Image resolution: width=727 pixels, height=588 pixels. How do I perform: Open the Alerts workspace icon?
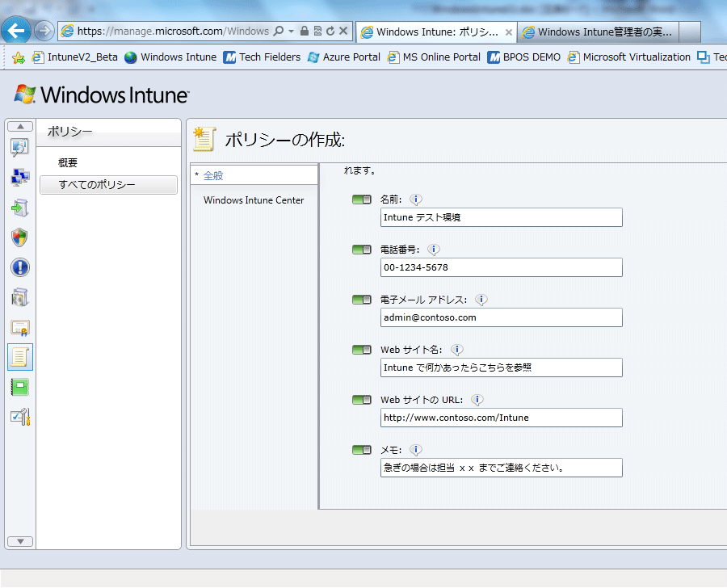[20, 267]
